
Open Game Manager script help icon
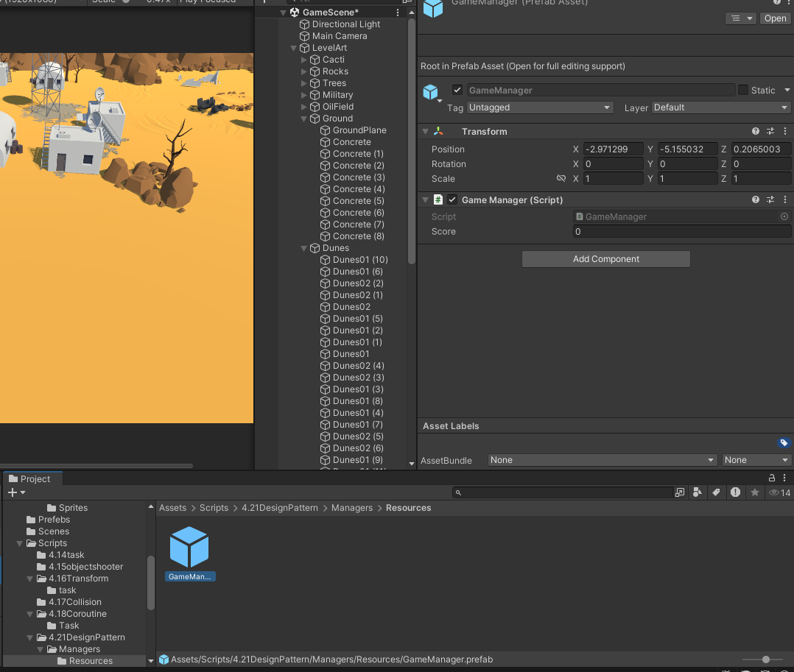click(x=755, y=200)
